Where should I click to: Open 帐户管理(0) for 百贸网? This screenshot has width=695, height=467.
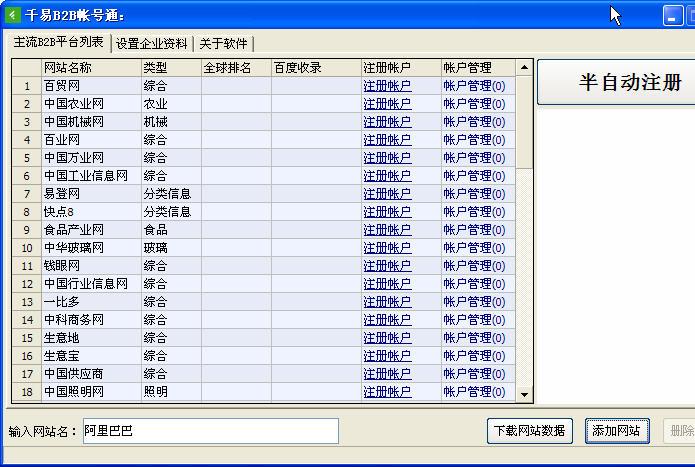pos(474,86)
